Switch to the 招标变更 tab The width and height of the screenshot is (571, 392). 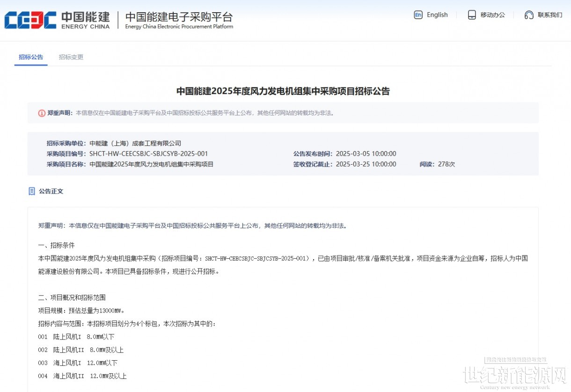tap(71, 57)
